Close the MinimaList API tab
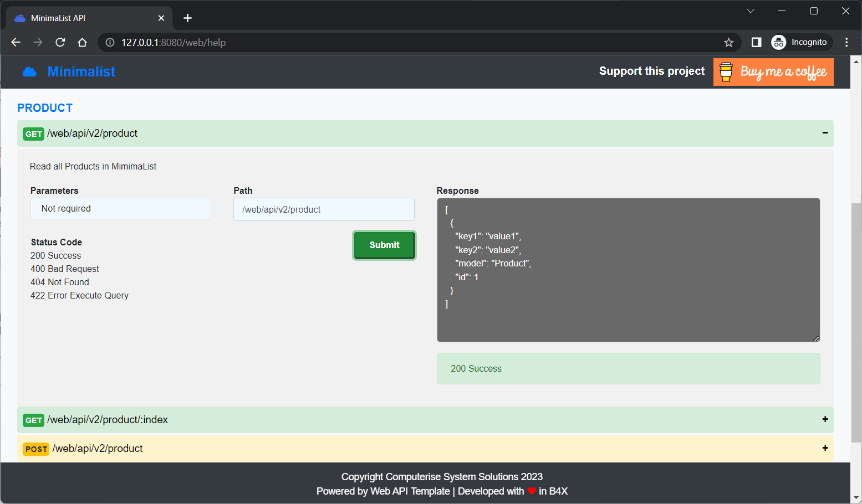862x504 pixels. coord(161,18)
